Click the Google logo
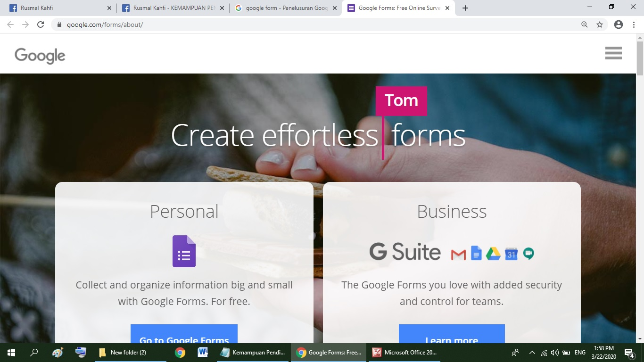 point(40,56)
